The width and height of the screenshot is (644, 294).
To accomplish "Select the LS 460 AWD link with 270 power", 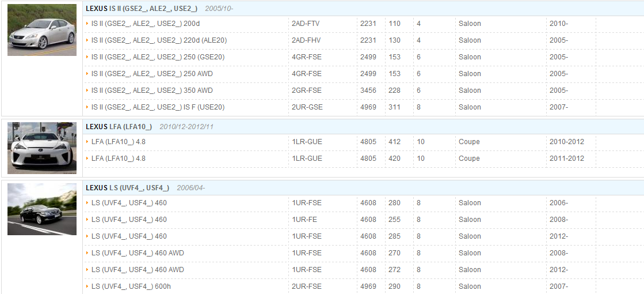I will point(138,253).
